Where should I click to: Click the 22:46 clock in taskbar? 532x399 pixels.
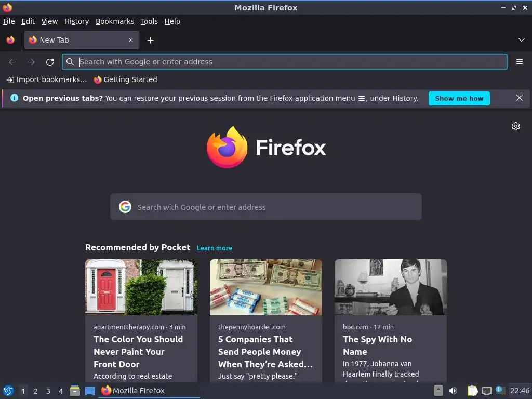click(x=520, y=391)
